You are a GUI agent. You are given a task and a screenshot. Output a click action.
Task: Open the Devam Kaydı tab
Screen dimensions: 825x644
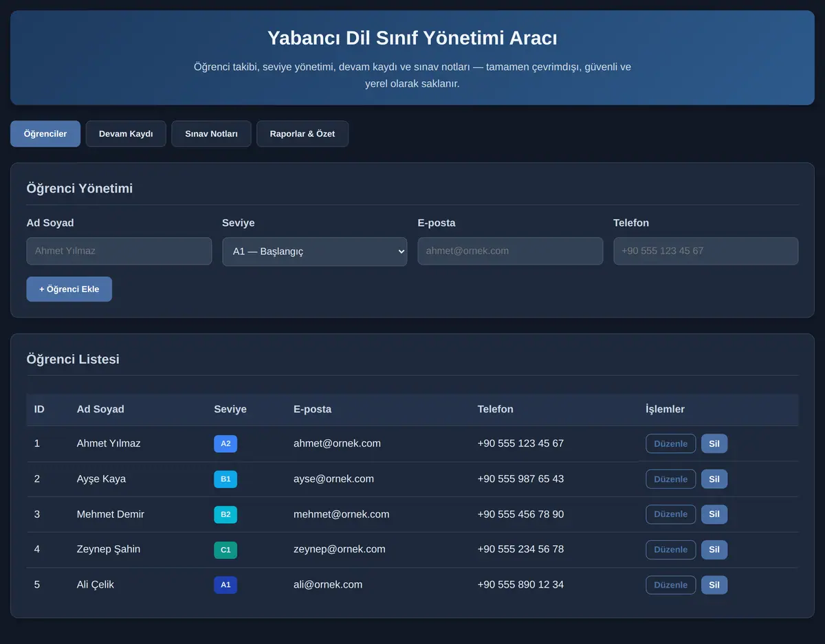click(x=126, y=134)
